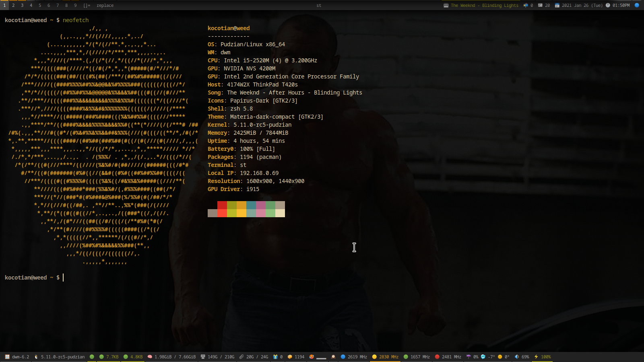The height and width of the screenshot is (362, 644).
Task: Click The Weeknd - Blinding Lights status text
Action: click(x=485, y=5)
